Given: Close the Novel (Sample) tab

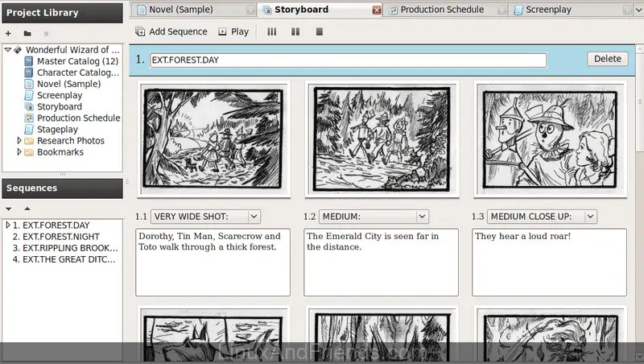Looking at the screenshot, I should pos(250,10).
